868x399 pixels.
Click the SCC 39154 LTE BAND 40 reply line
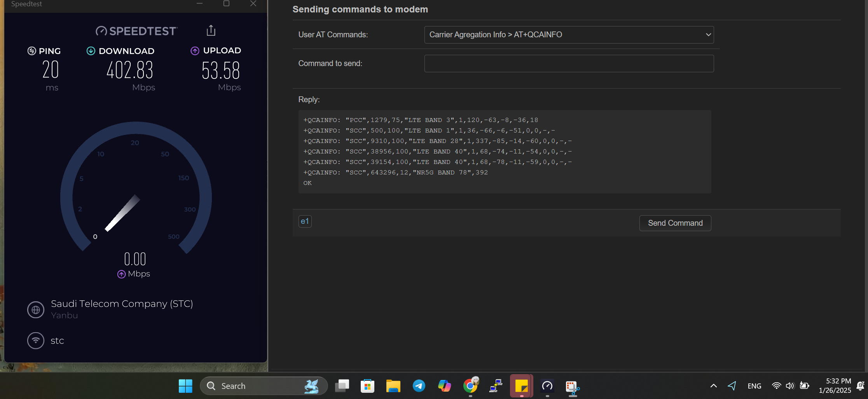point(438,162)
